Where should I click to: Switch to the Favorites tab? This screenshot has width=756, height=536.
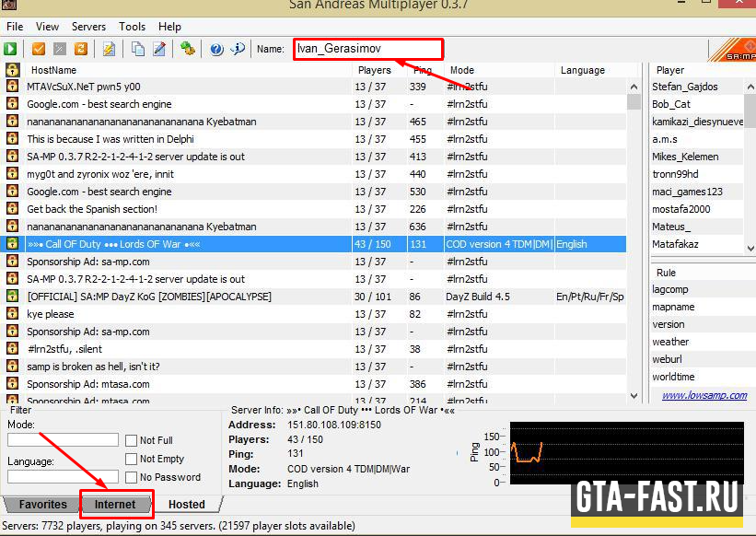pos(43,504)
